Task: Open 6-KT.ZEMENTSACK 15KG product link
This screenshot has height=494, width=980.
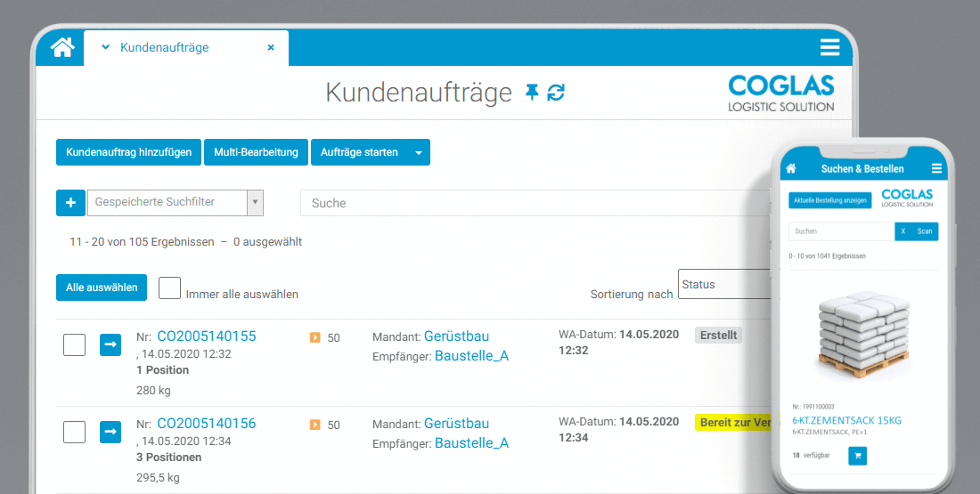Action: 847,420
